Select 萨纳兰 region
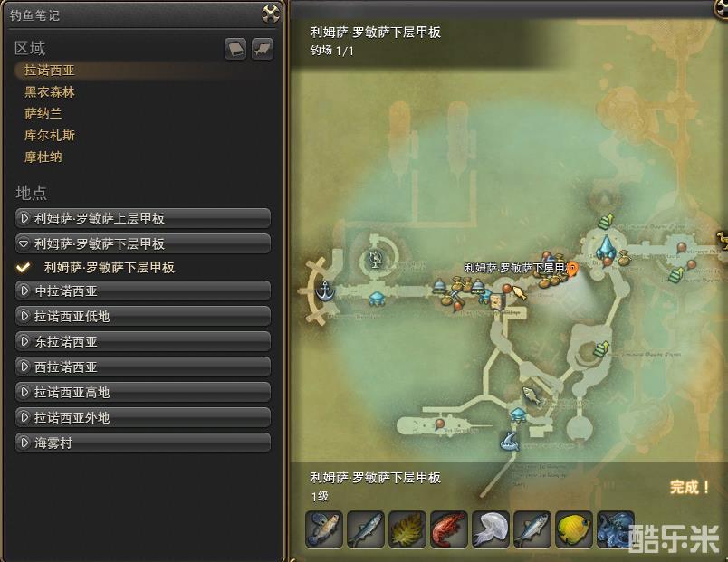Image resolution: width=728 pixels, height=562 pixels. tap(43, 114)
